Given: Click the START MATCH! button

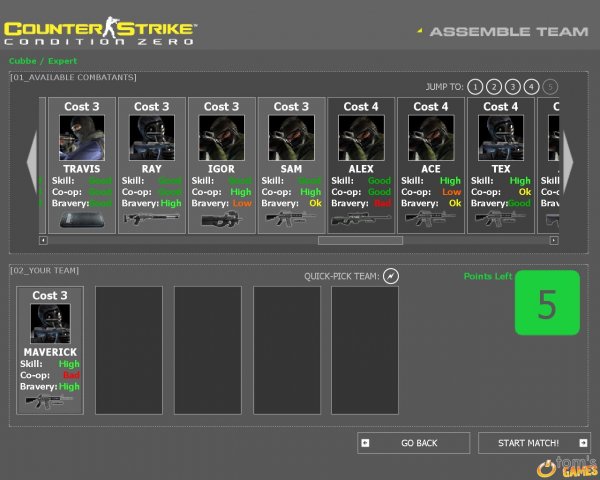Looking at the screenshot, I should point(535,443).
